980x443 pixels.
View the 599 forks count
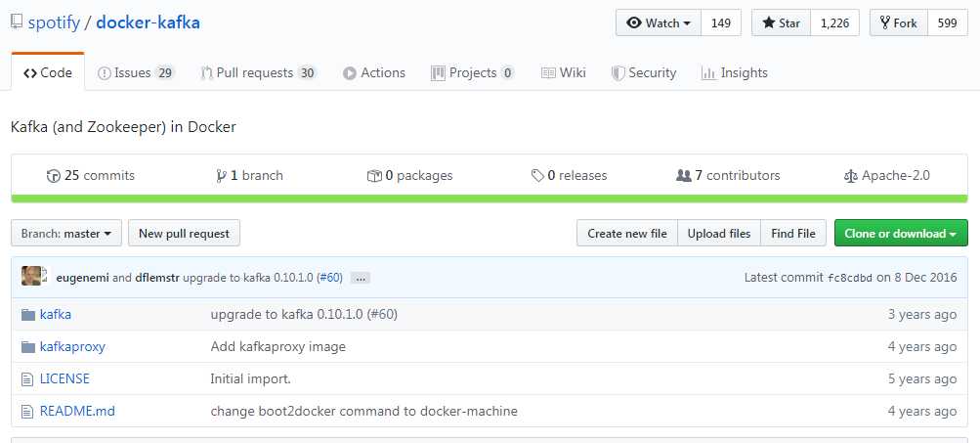click(x=948, y=23)
